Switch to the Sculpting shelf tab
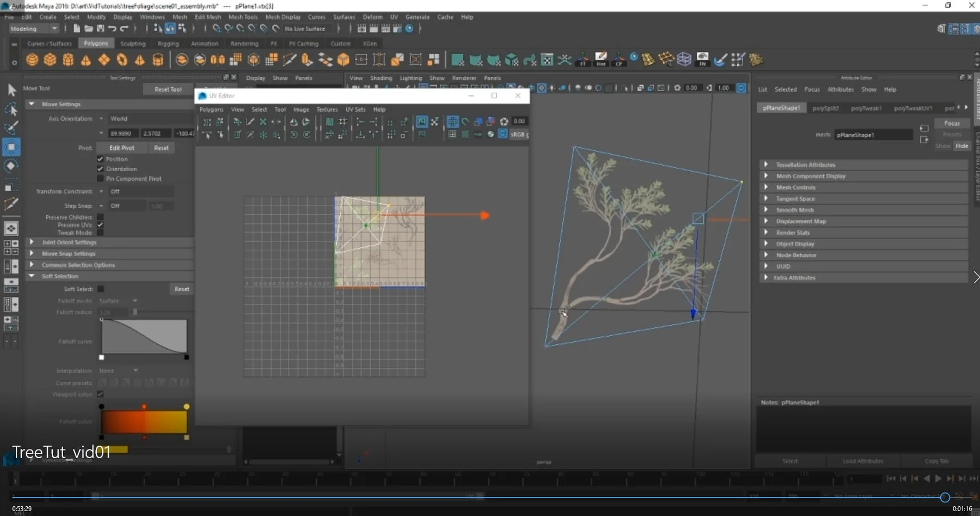The image size is (980, 516). click(133, 43)
